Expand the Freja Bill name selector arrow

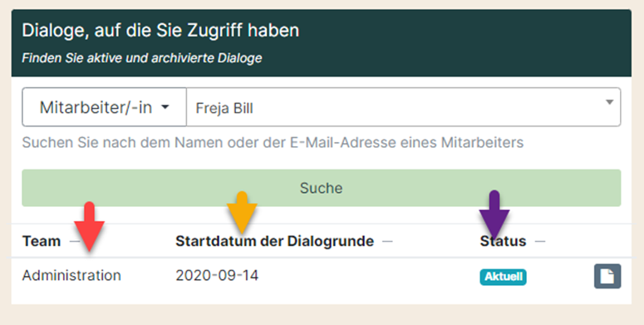coord(609,102)
